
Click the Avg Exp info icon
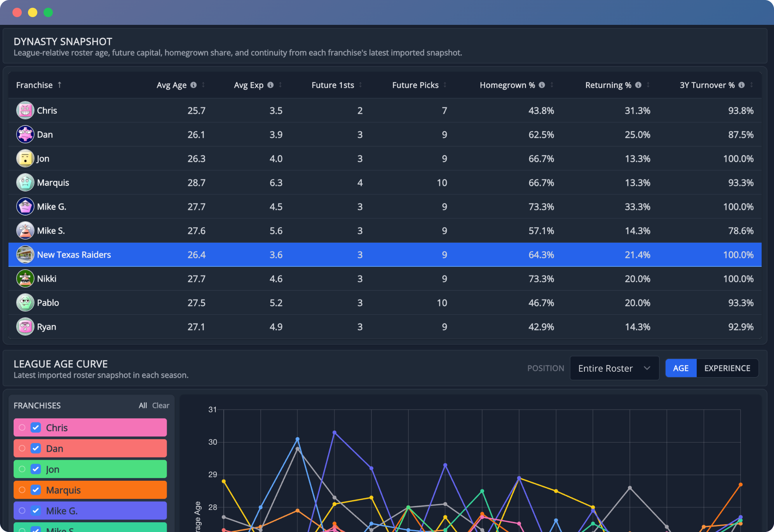[270, 85]
